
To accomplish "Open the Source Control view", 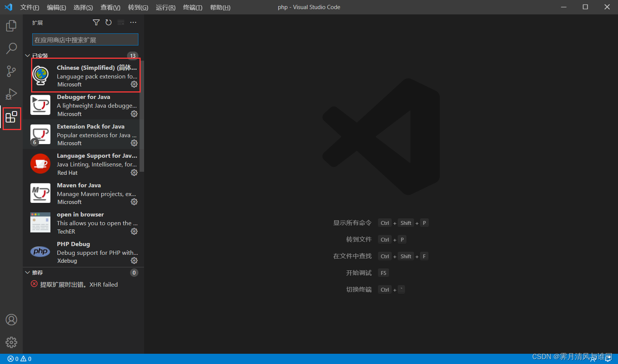I will [x=11, y=71].
